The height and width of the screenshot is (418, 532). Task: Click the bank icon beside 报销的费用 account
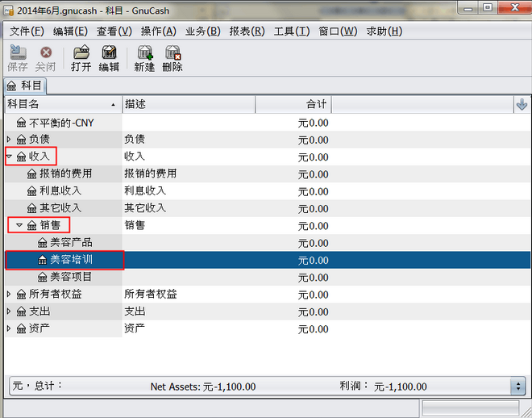(x=32, y=173)
